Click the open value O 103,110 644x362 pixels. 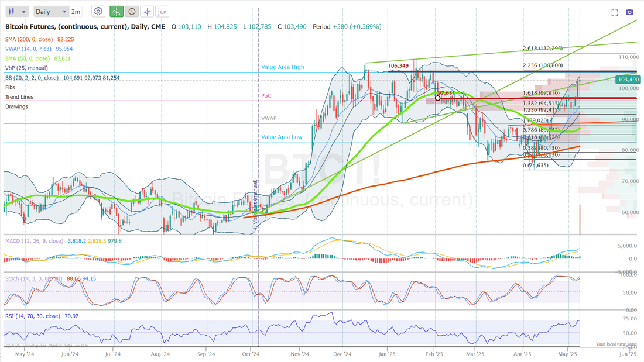186,27
